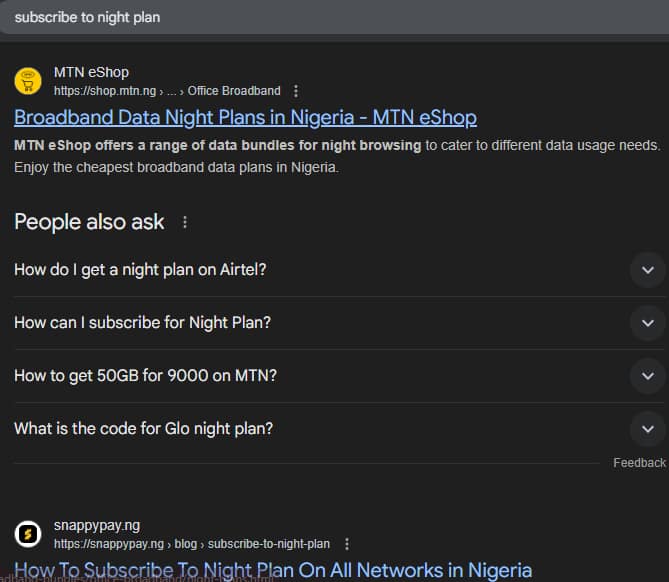Click the snappypay.ng favicon icon
669x582 pixels.
[x=28, y=535]
